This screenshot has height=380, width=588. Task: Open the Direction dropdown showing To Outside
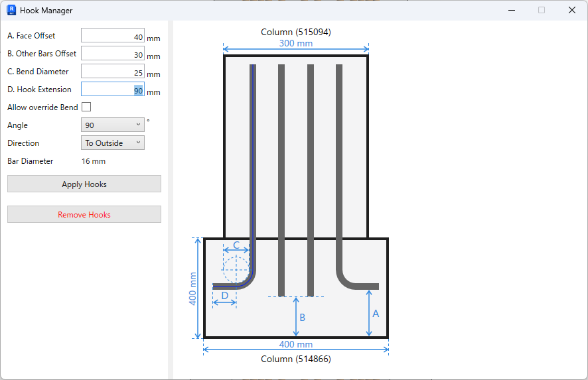113,143
